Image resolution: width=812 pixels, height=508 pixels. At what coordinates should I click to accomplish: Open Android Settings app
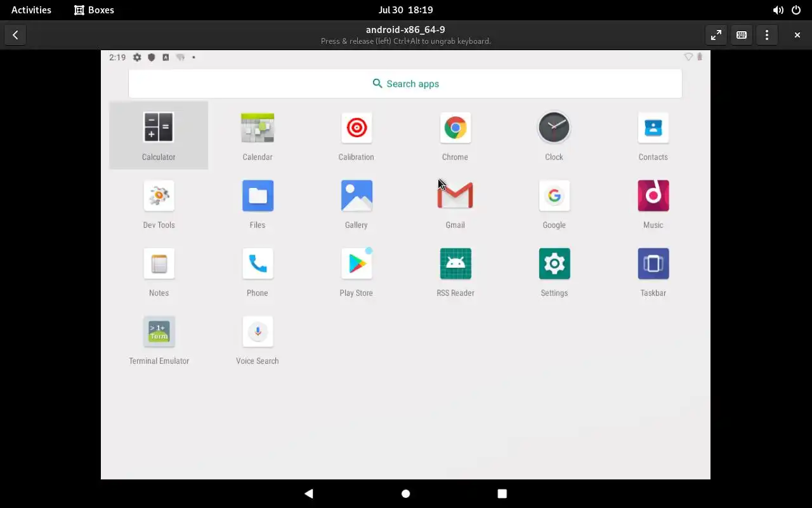click(x=554, y=271)
